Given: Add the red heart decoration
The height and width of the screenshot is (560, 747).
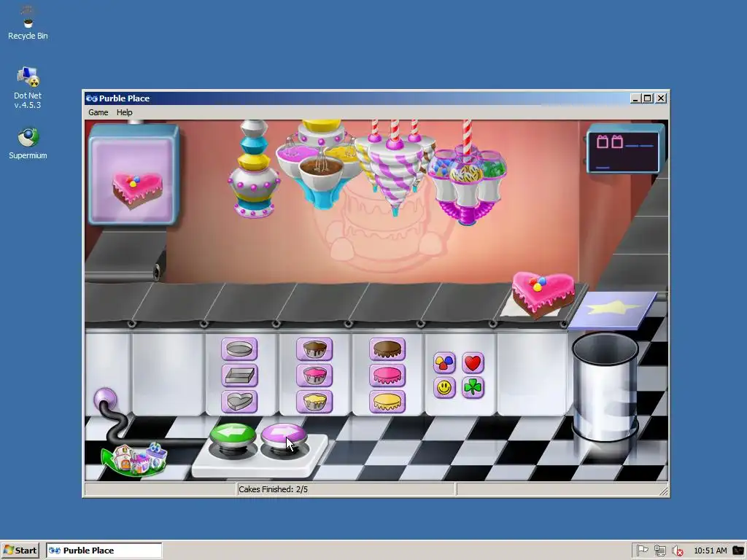Looking at the screenshot, I should 473,363.
